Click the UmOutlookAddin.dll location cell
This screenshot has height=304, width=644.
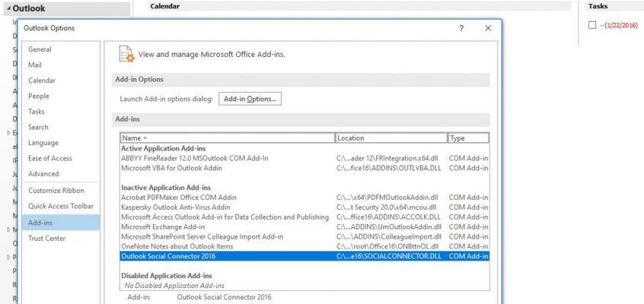tap(389, 227)
